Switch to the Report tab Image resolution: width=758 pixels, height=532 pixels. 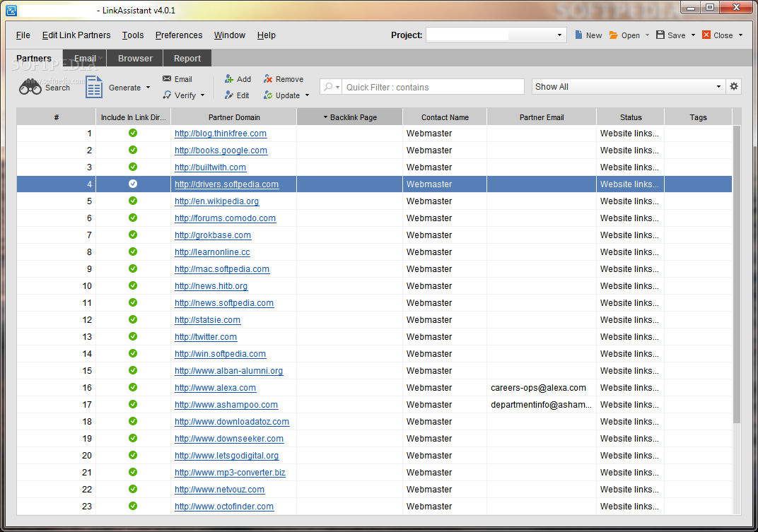[187, 58]
